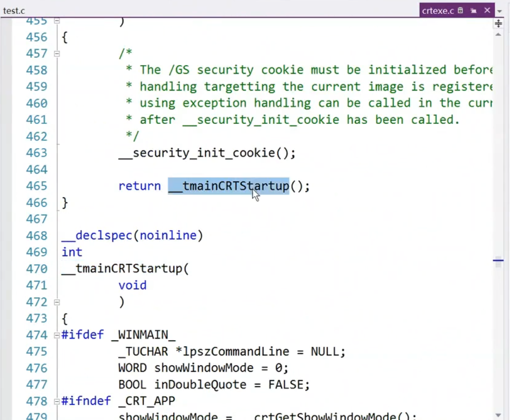Viewport: 510px width, 420px height.
Task: Click the comment text on line 460
Action: pyautogui.click(x=309, y=103)
